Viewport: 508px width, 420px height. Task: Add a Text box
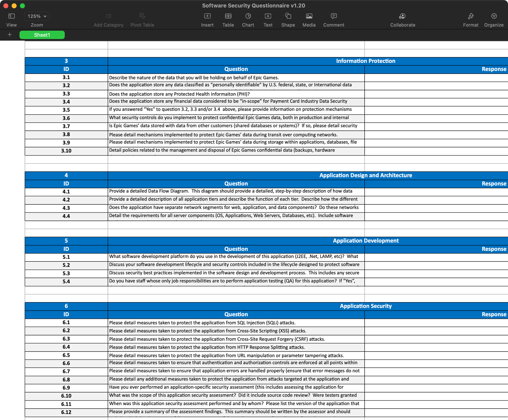(268, 16)
